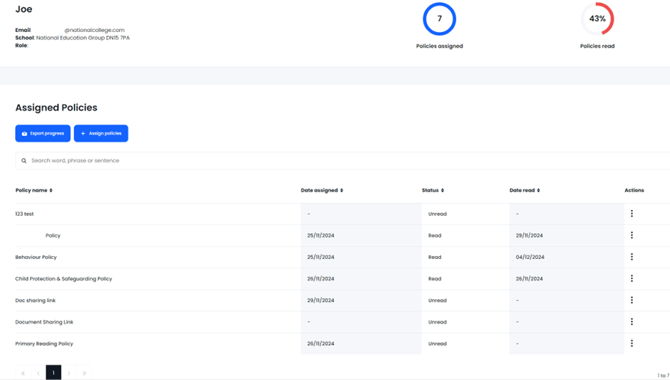Go to first page in pagination
This screenshot has height=380, width=670.
pos(23,373)
